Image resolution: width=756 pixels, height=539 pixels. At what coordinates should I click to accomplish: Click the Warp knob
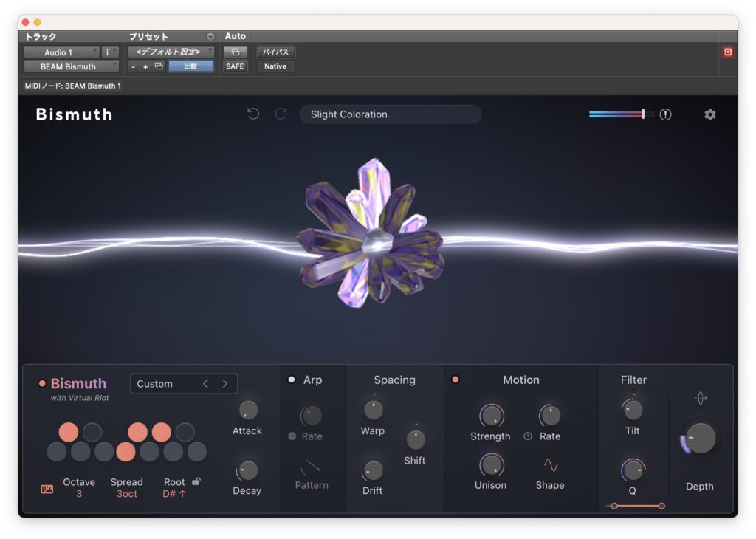[373, 411]
